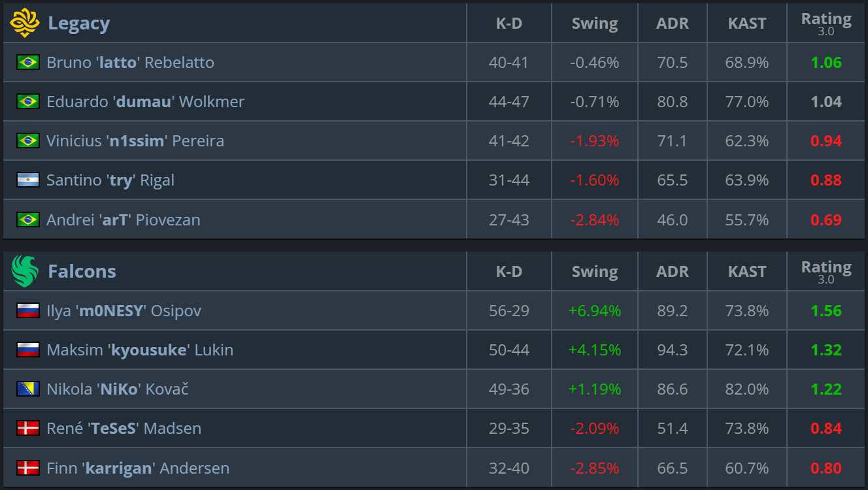Click Brazil flag next to latto

click(x=28, y=62)
